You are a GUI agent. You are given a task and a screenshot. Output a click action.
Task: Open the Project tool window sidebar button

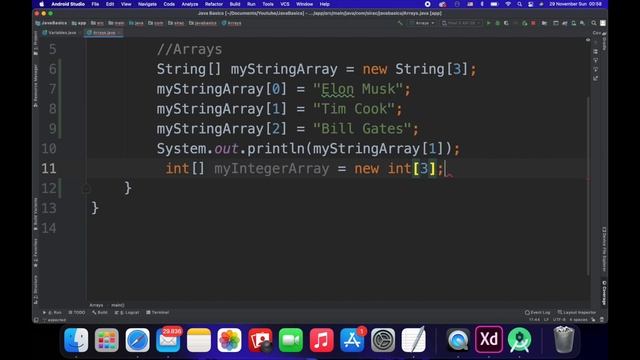pos(36,43)
